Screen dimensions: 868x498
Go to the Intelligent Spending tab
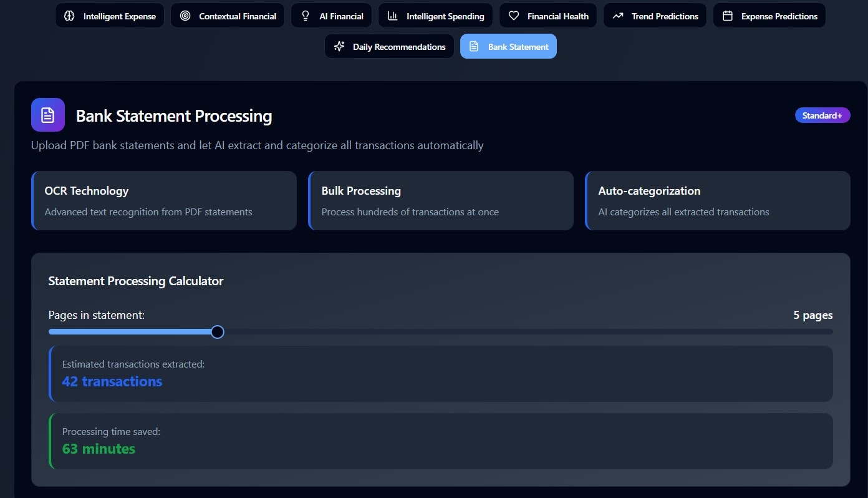(x=435, y=16)
